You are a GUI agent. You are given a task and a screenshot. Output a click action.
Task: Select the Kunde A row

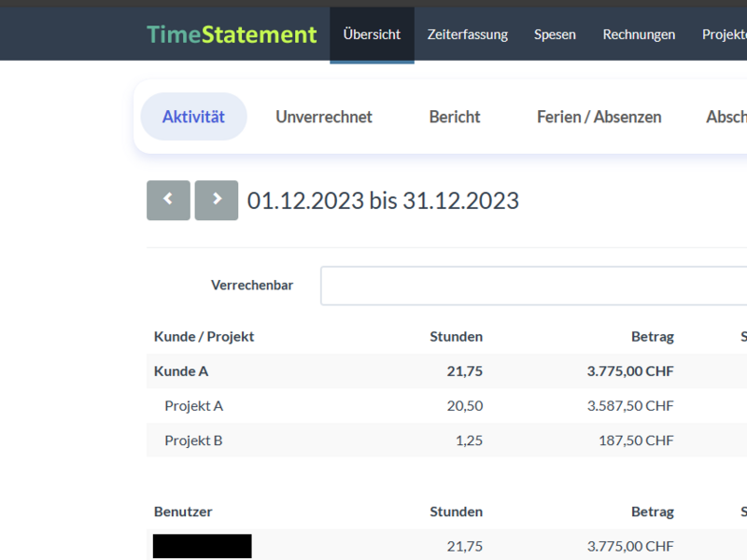click(181, 371)
